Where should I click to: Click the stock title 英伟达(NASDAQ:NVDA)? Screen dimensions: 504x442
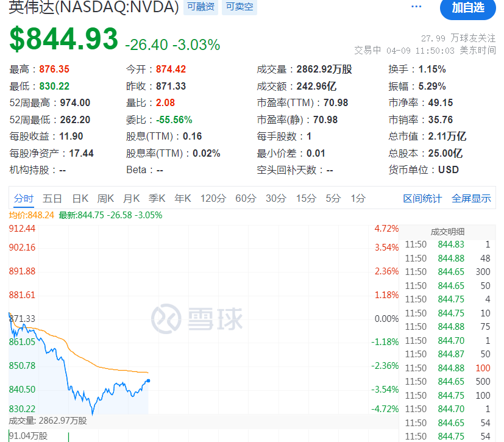click(93, 7)
